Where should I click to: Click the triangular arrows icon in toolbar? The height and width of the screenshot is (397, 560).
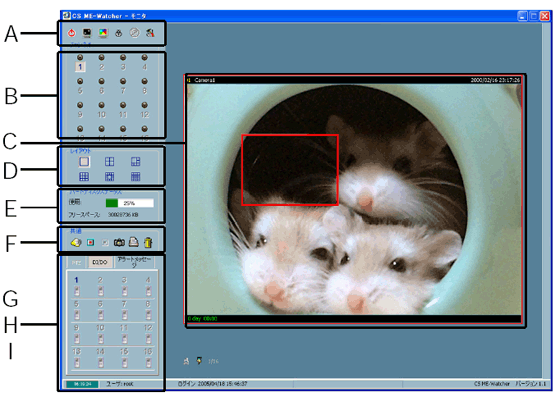pyautogui.click(x=118, y=33)
